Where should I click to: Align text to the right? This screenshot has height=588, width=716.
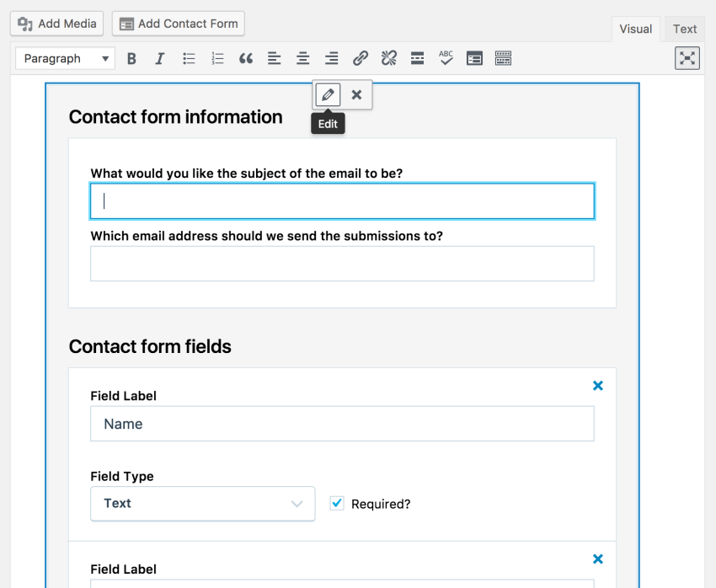pyautogui.click(x=331, y=58)
